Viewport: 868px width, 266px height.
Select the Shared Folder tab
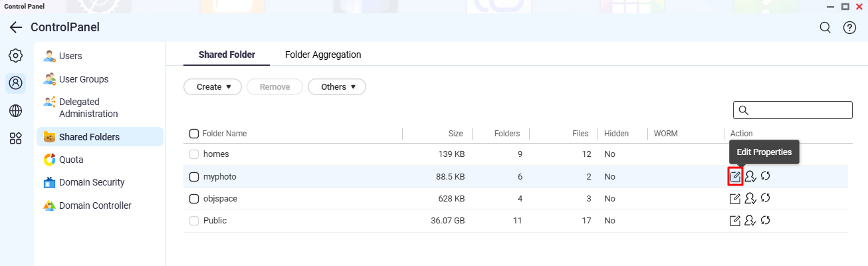tap(227, 55)
